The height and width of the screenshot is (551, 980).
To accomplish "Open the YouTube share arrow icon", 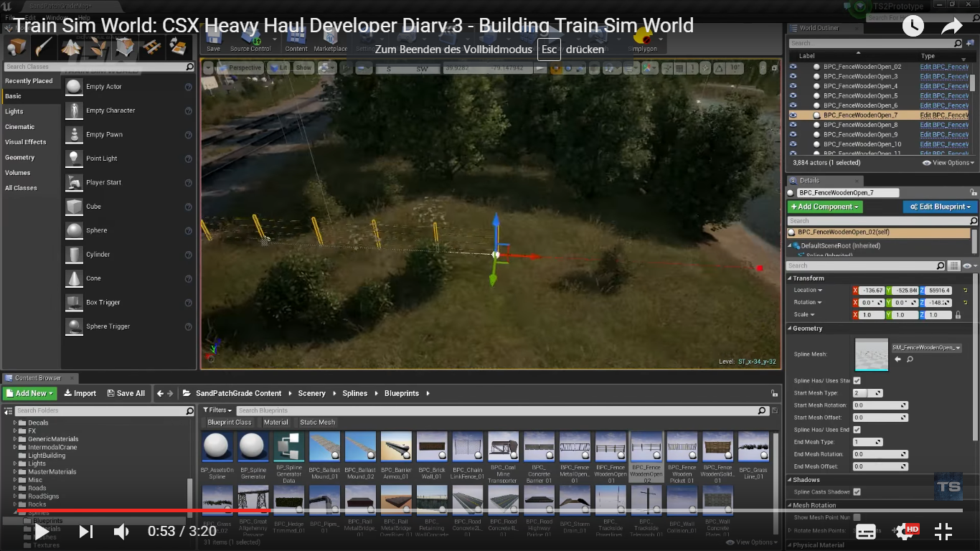I will coord(951,27).
